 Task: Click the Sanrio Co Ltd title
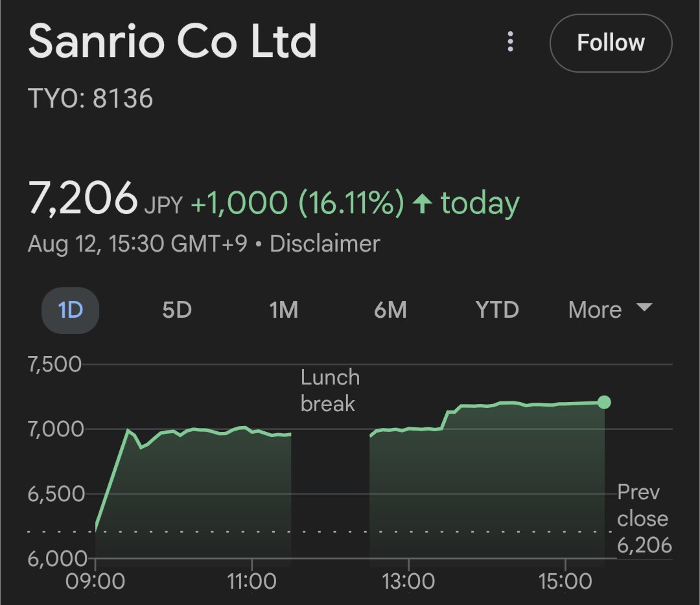(172, 42)
